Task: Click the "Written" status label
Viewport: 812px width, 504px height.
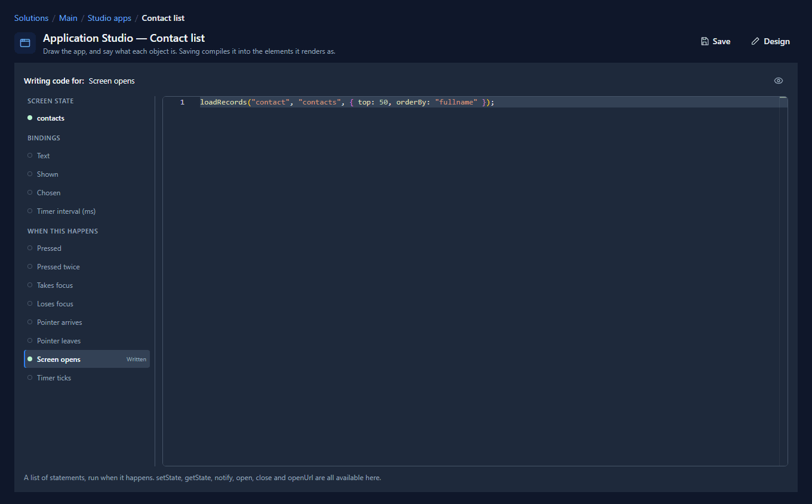Action: [136, 359]
